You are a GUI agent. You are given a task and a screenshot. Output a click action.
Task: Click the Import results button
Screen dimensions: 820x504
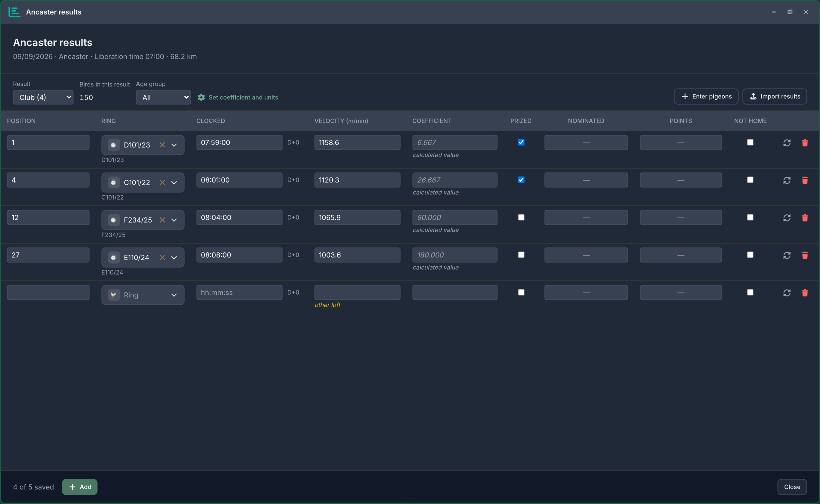775,96
